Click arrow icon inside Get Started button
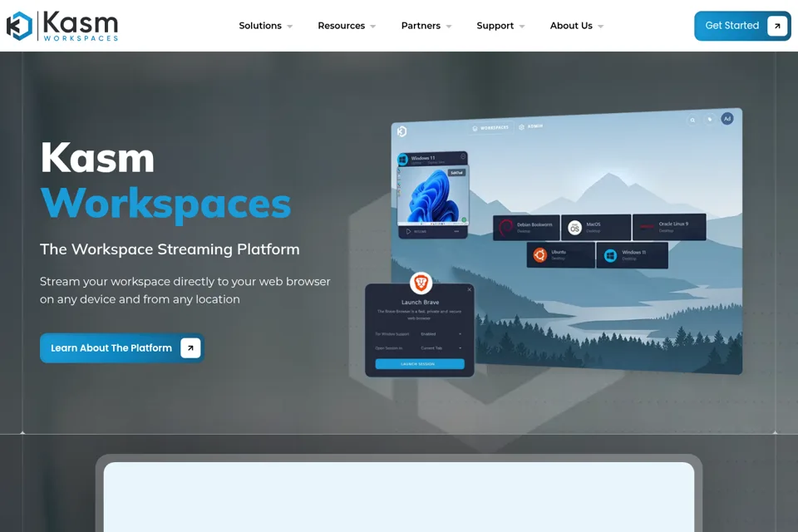798x532 pixels. 777,26
